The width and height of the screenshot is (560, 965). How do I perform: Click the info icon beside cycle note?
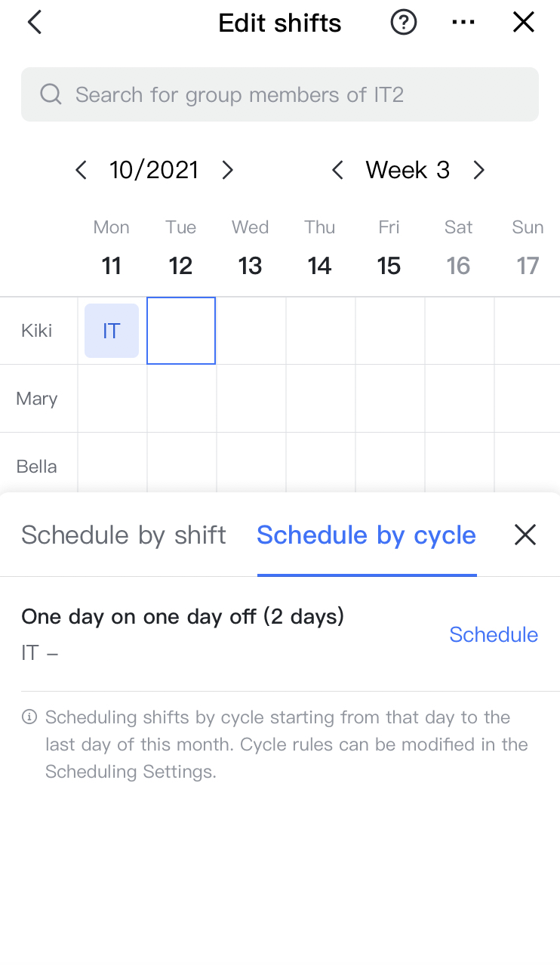(x=29, y=717)
